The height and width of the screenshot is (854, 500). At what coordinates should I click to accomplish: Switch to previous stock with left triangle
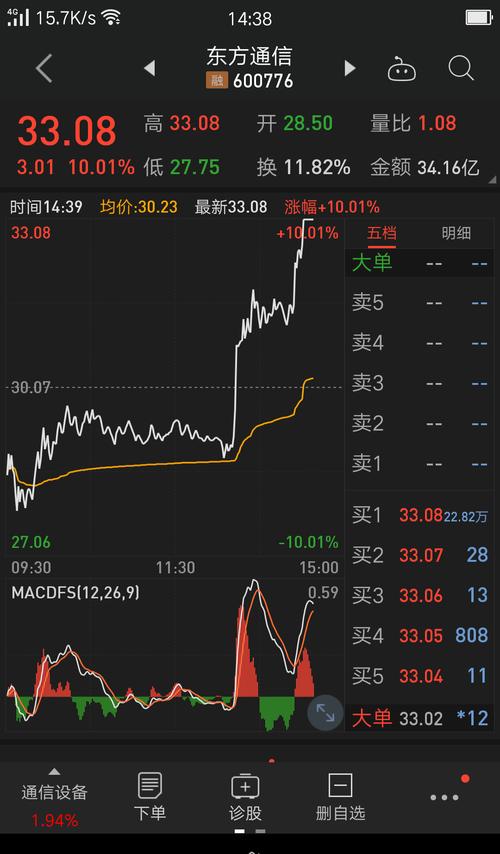[150, 68]
